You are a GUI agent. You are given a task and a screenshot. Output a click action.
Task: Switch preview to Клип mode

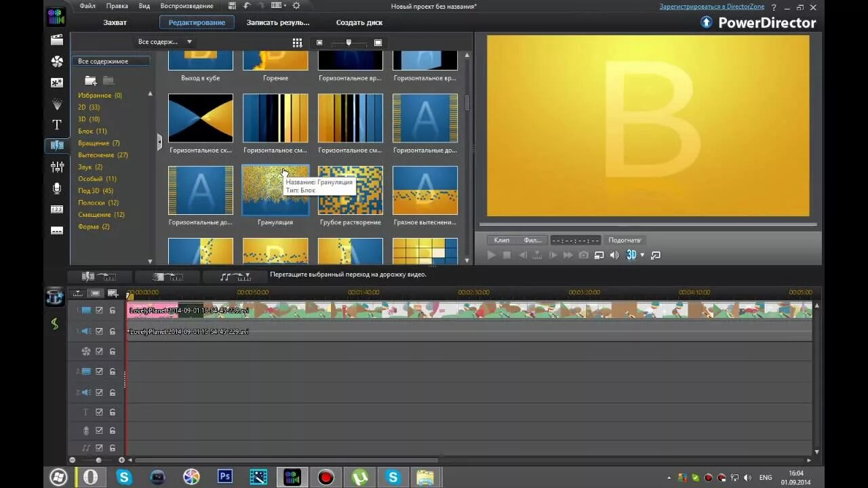point(502,240)
